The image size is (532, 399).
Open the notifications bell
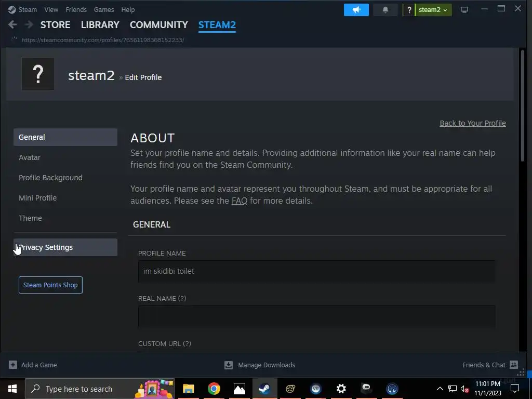point(385,9)
